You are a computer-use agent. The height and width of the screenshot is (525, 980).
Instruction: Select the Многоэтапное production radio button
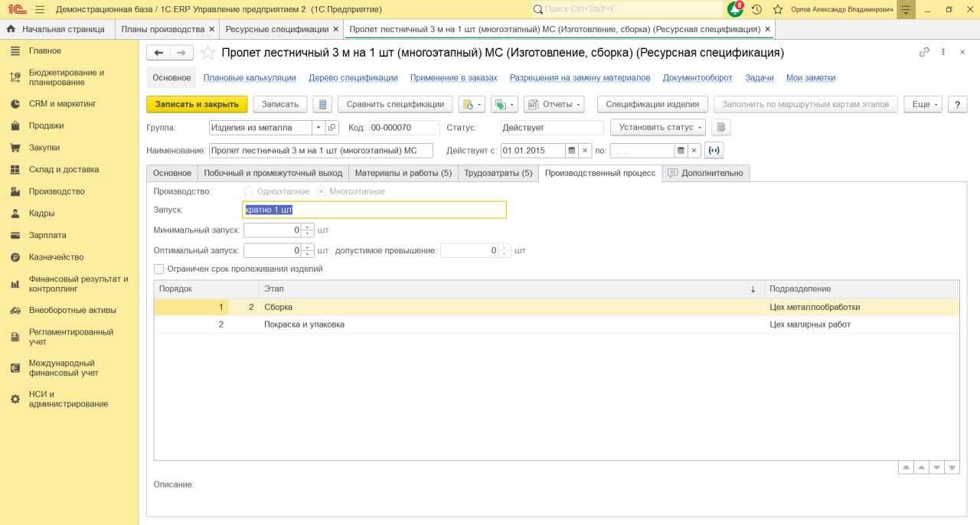[322, 191]
